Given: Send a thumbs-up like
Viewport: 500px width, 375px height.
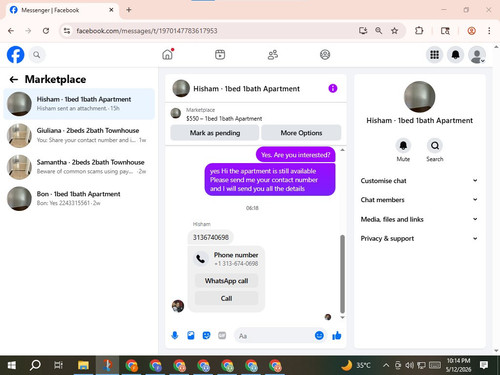Looking at the screenshot, I should pyautogui.click(x=337, y=335).
